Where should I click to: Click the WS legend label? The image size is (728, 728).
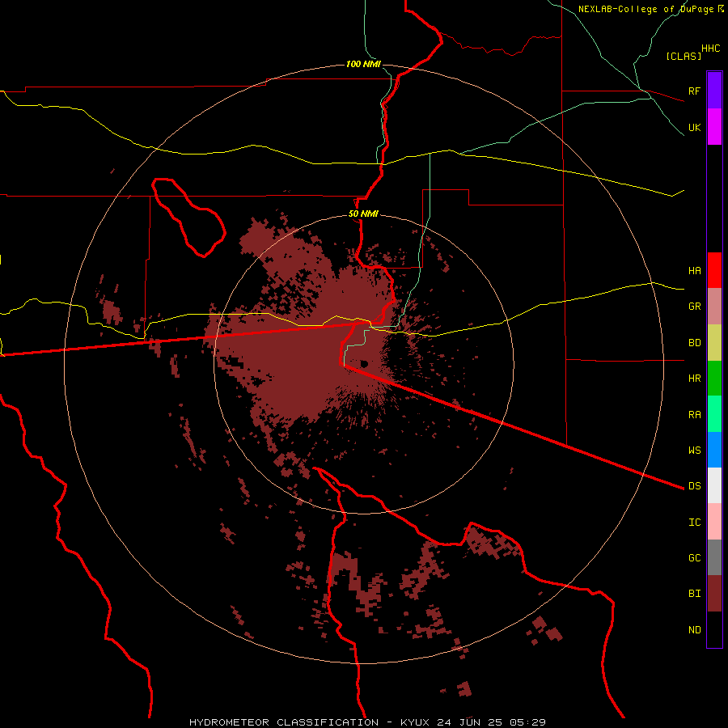(x=694, y=451)
